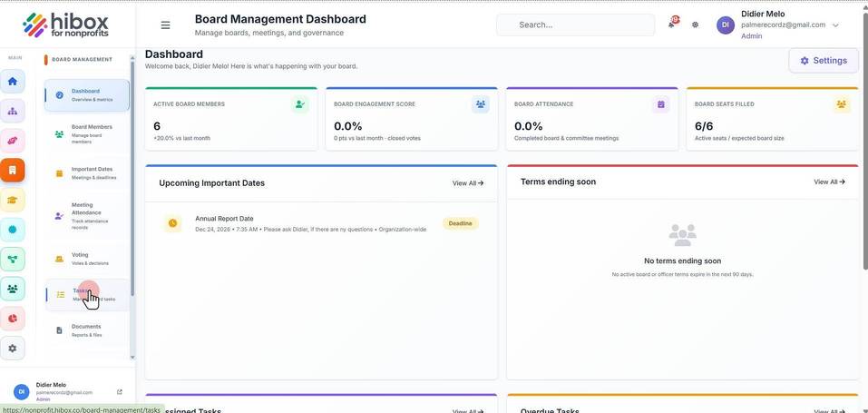Open Meeting Attendance menu item
Viewport: 868px width, 413px height.
point(87,216)
